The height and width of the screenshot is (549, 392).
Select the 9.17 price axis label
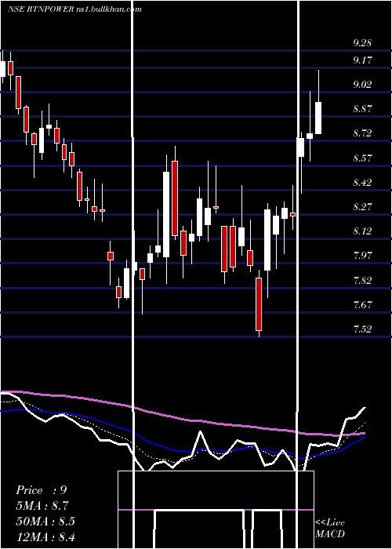[x=362, y=60]
